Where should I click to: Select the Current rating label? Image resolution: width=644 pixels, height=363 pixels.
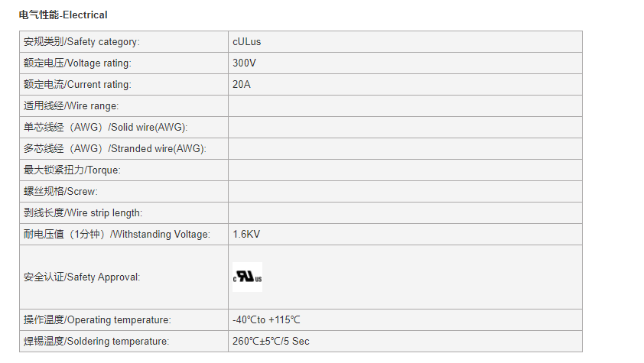click(x=77, y=85)
